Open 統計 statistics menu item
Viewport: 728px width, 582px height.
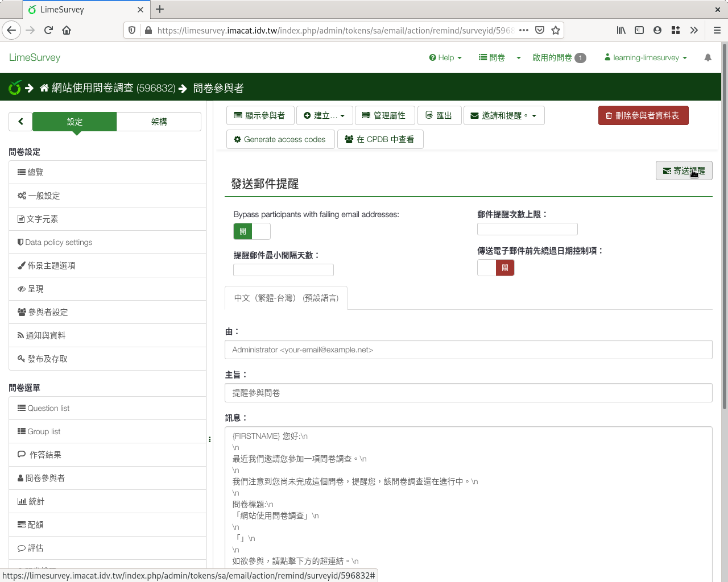coord(107,501)
